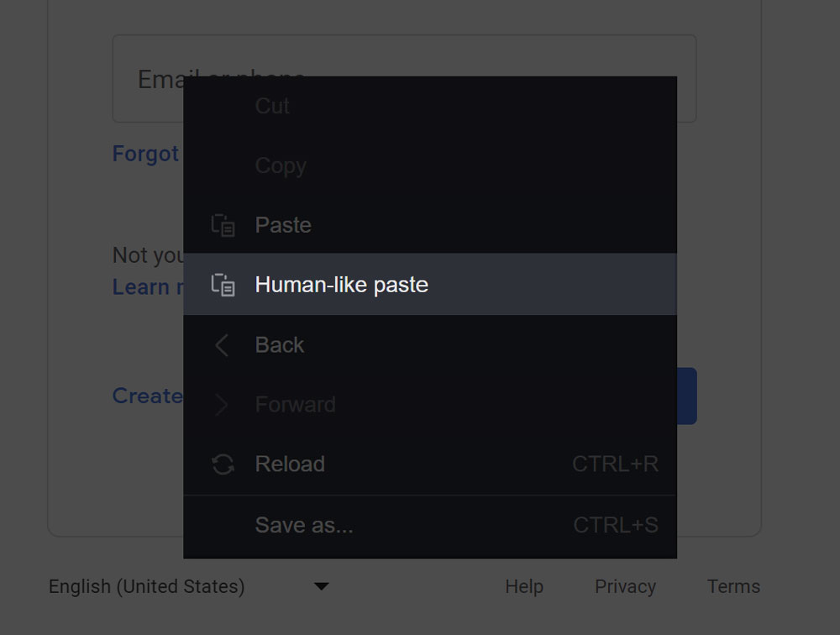
Task: Select Cut from the context menu
Action: [x=429, y=106]
